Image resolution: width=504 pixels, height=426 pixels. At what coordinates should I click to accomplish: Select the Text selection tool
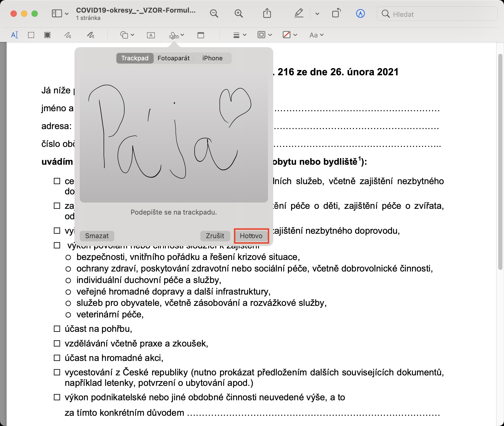[15, 35]
